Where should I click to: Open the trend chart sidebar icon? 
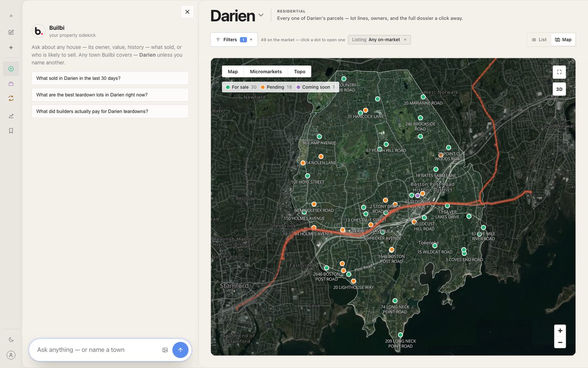click(x=11, y=116)
